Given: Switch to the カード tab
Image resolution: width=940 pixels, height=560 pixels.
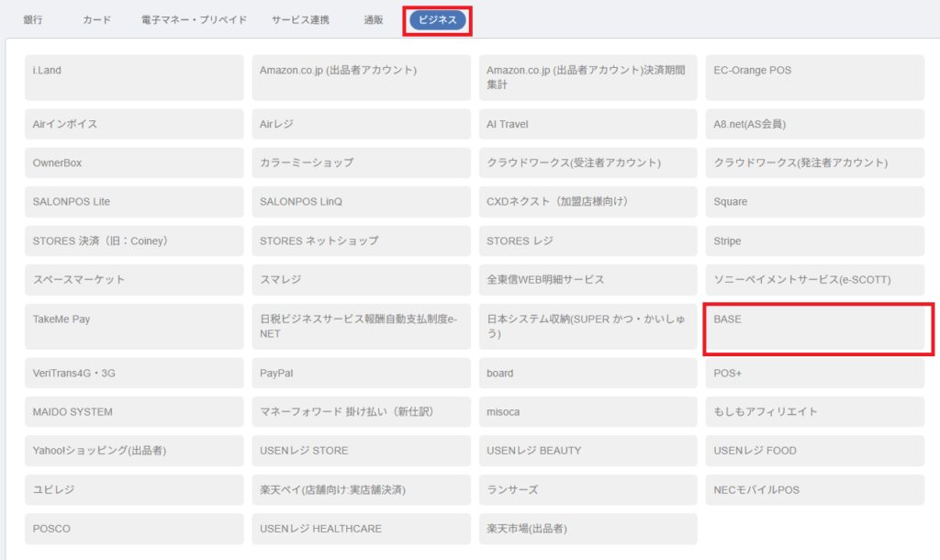Looking at the screenshot, I should pyautogui.click(x=96, y=20).
